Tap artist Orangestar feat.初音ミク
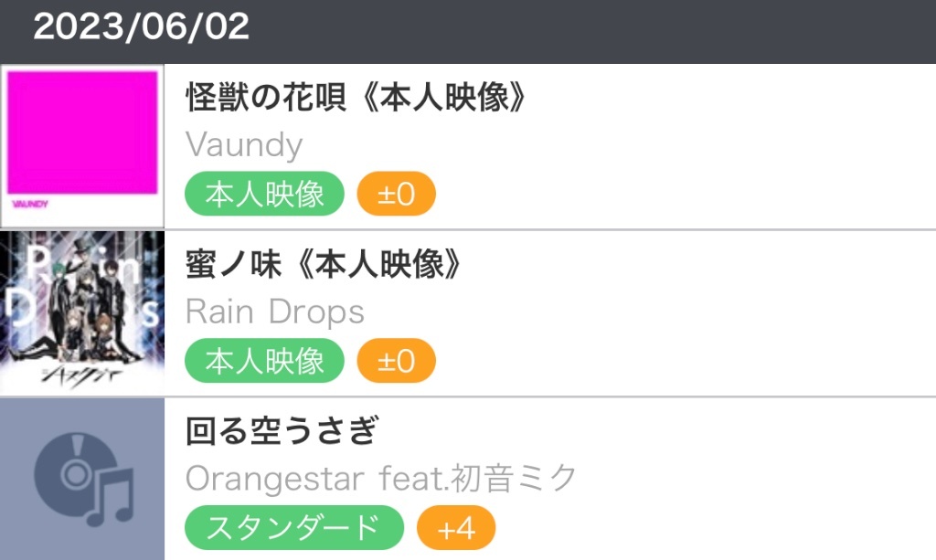The height and width of the screenshot is (560, 936). pyautogui.click(x=381, y=478)
